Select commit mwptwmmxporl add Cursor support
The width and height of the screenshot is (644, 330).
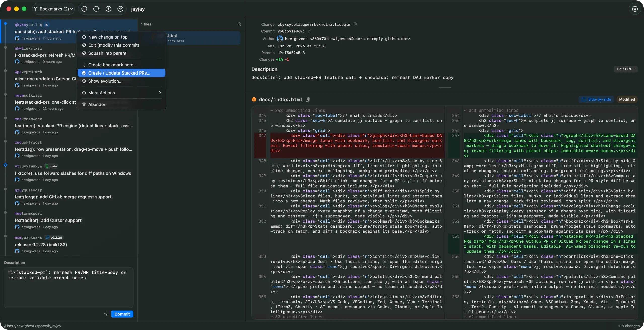(69, 220)
